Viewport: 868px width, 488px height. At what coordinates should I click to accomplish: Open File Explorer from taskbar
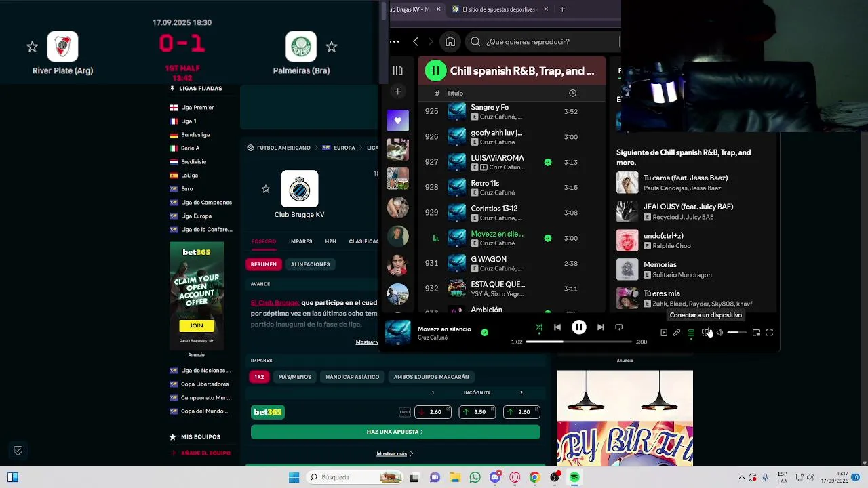pos(455,477)
